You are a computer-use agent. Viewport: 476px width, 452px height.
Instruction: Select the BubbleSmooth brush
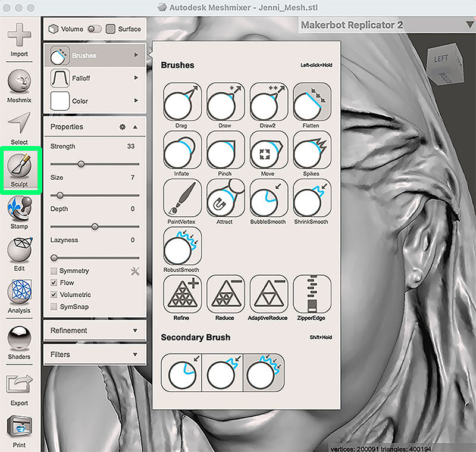pyautogui.click(x=269, y=198)
